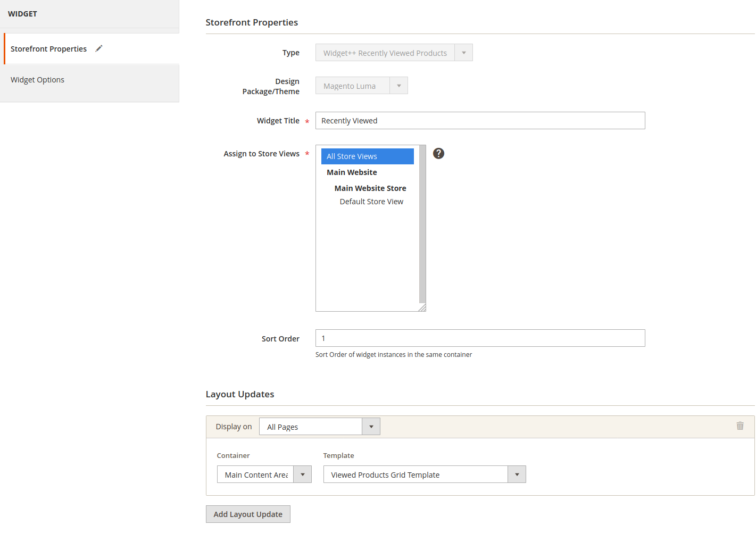Click the store views list resize handle
Image resolution: width=756 pixels, height=550 pixels.
click(x=422, y=307)
